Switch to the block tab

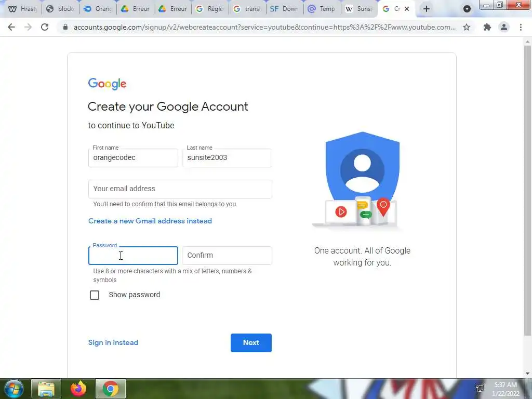pyautogui.click(x=60, y=9)
